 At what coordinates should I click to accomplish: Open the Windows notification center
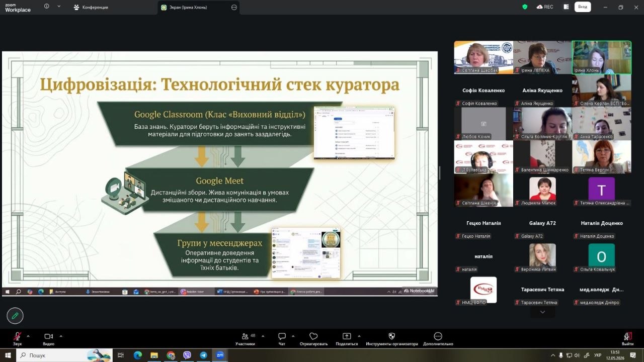[x=633, y=355]
